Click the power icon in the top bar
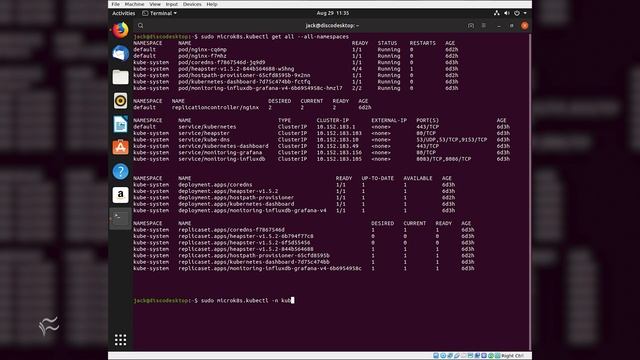 click(517, 13)
